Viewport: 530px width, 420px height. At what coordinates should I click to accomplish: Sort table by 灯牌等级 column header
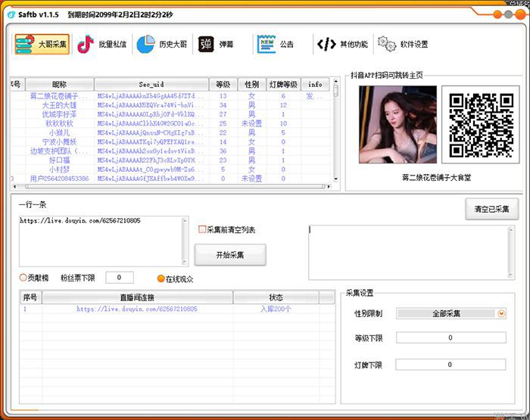point(282,84)
